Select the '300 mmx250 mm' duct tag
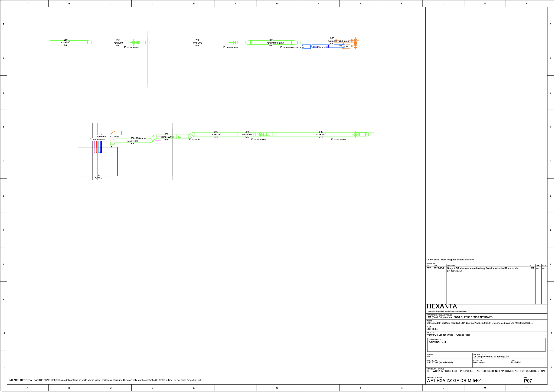The width and height of the screenshot is (555, 392). [332, 41]
